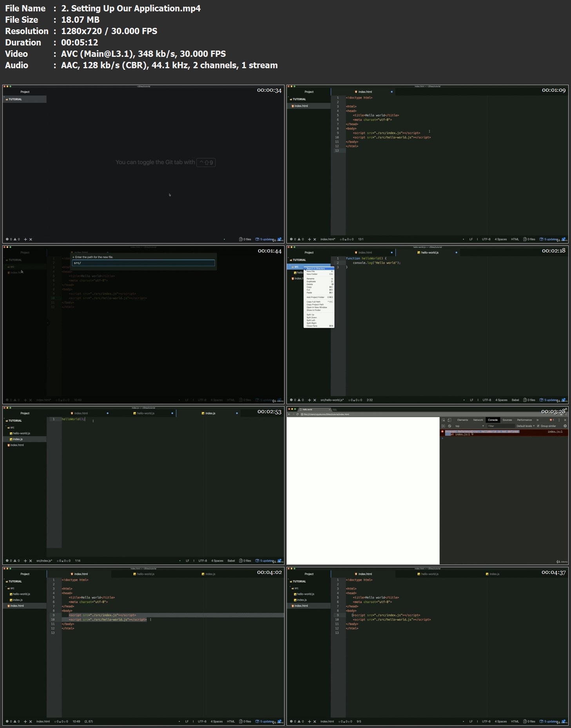Screen dimensions: 571x728
Task: Click the browser reload icon in the 03:28 frame
Action: click(297, 414)
